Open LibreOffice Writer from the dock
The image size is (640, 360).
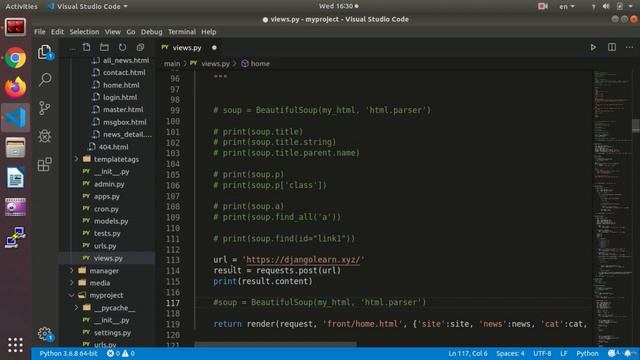(x=16, y=178)
